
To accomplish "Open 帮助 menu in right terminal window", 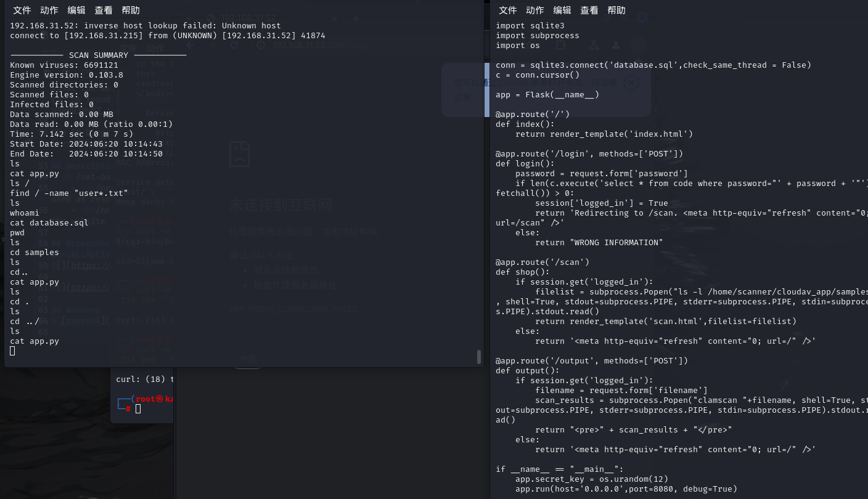I will (616, 10).
